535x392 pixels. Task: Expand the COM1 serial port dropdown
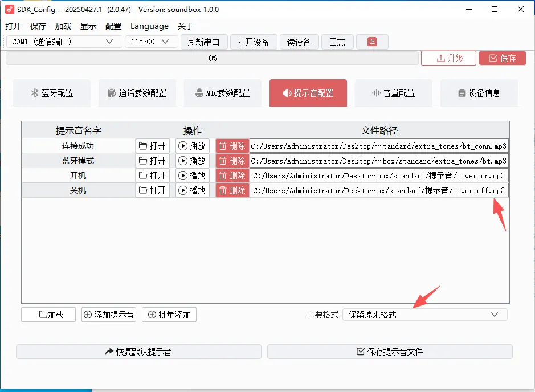click(x=64, y=42)
